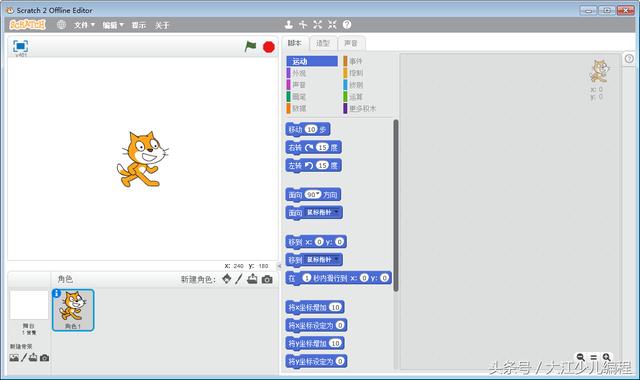Click the green flag to start
Screen dimensions: 640x380
(250, 47)
